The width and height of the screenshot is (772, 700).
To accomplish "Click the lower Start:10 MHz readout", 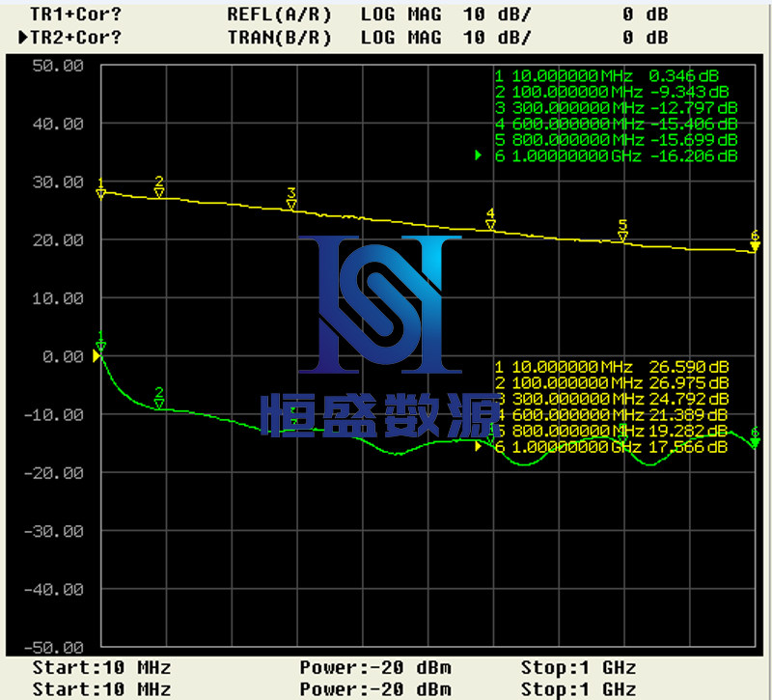I will [x=102, y=689].
